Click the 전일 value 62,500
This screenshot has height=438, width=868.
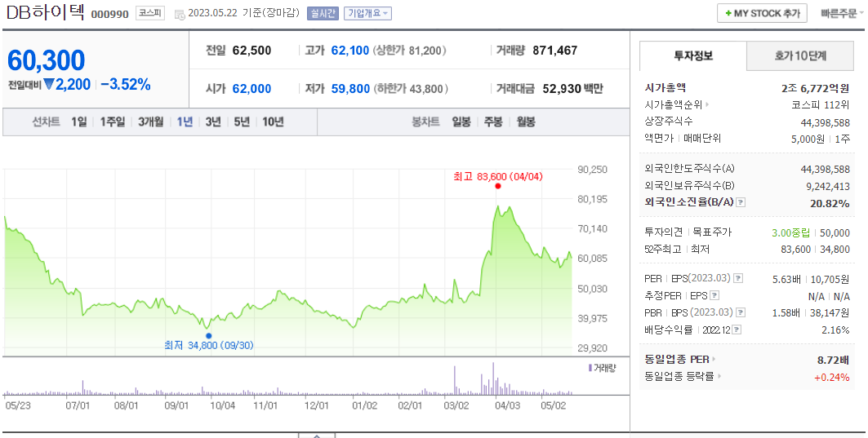point(251,51)
